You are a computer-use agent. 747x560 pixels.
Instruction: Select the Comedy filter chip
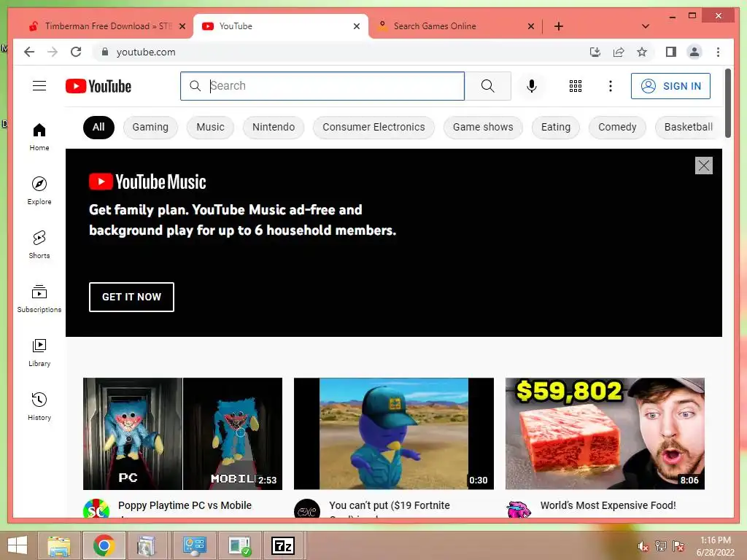(617, 127)
